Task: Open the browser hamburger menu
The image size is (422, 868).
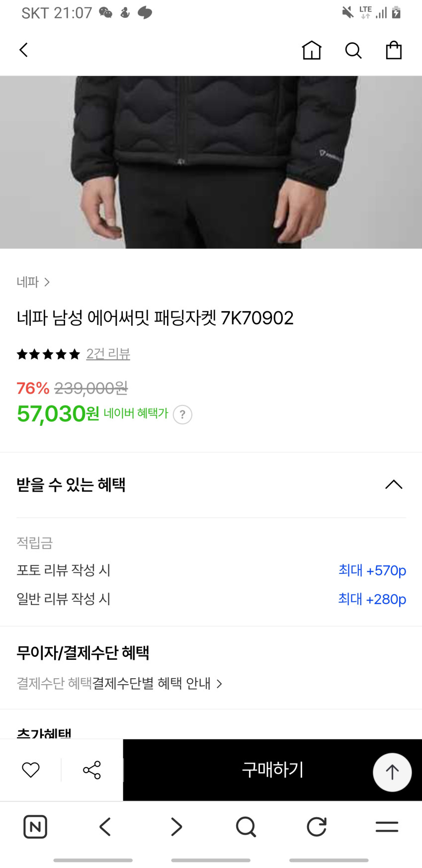Action: click(387, 827)
